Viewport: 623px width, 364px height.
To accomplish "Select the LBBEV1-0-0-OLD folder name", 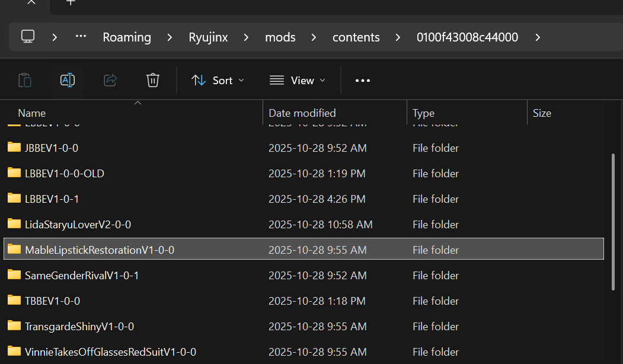I will coord(65,173).
